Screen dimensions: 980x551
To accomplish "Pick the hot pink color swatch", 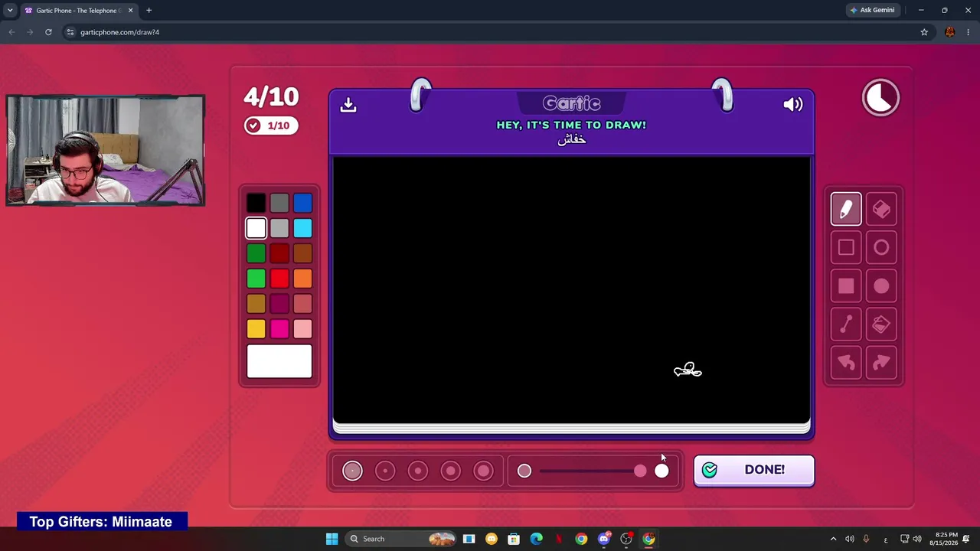I will point(279,329).
